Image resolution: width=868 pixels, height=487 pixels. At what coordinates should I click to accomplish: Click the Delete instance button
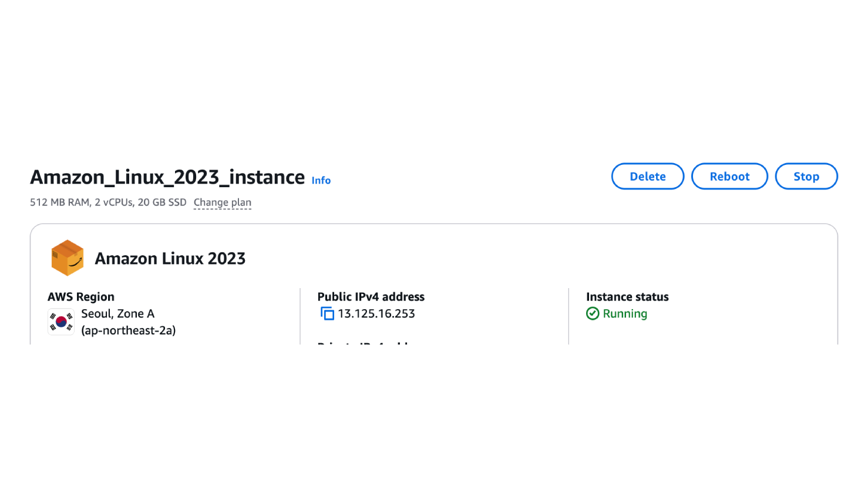click(647, 177)
